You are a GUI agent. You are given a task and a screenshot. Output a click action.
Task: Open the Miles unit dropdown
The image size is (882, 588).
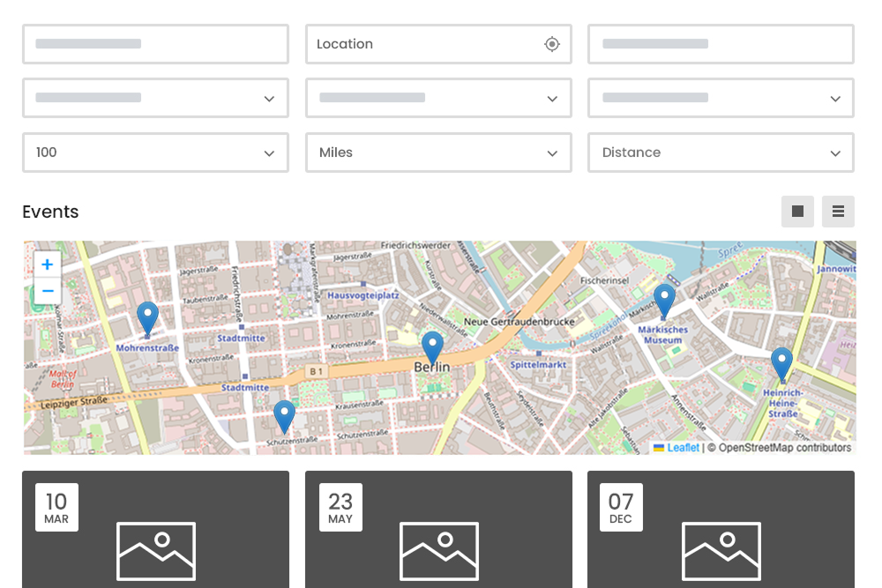pyautogui.click(x=438, y=153)
